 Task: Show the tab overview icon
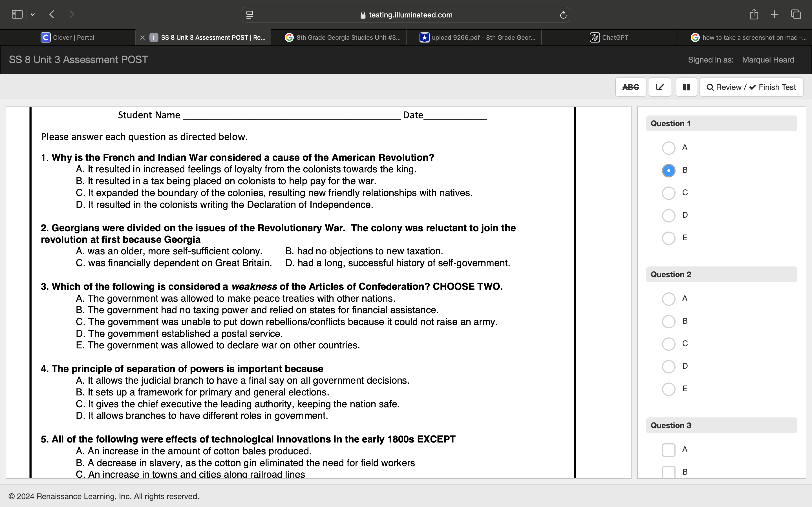796,14
